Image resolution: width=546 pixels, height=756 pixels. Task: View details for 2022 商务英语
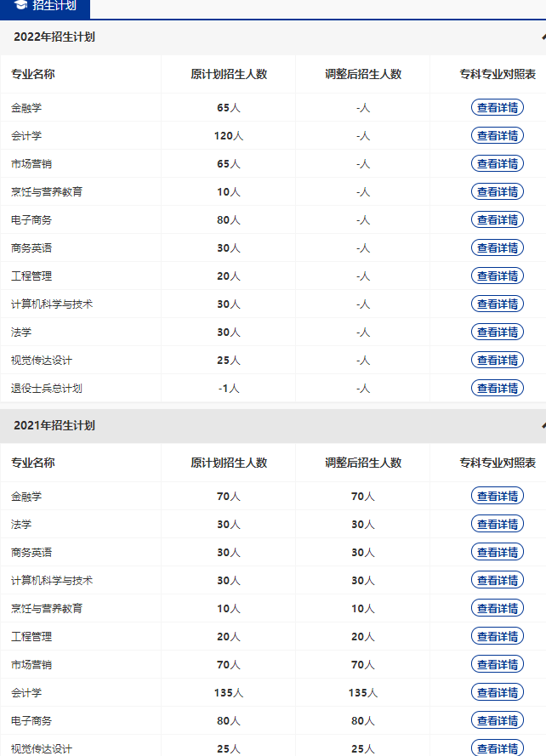(x=498, y=247)
